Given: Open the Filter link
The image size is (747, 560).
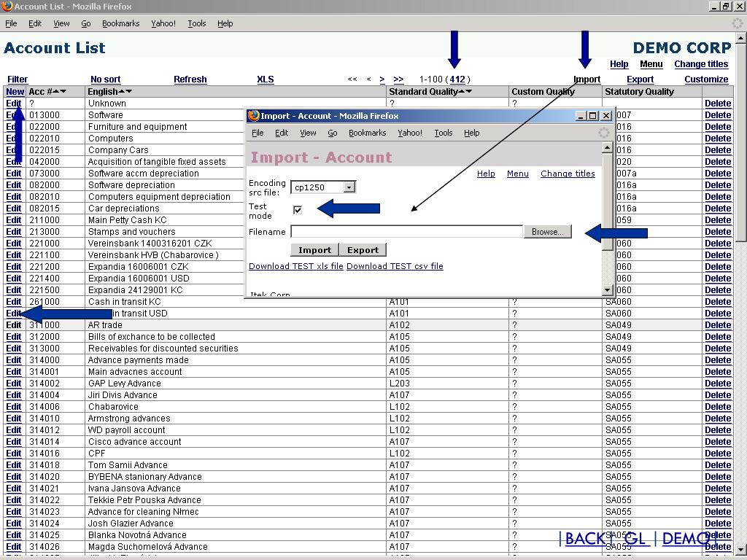Looking at the screenshot, I should 18,79.
